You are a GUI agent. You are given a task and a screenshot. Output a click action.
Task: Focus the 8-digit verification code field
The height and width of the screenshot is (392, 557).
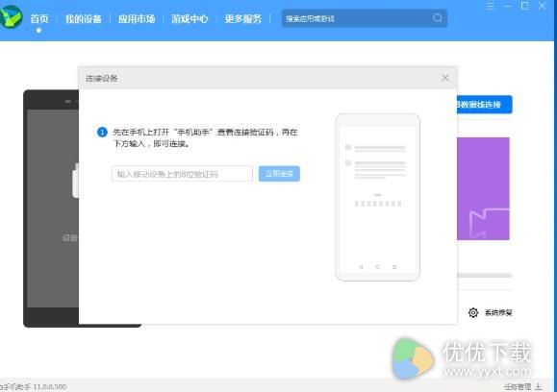click(x=182, y=174)
